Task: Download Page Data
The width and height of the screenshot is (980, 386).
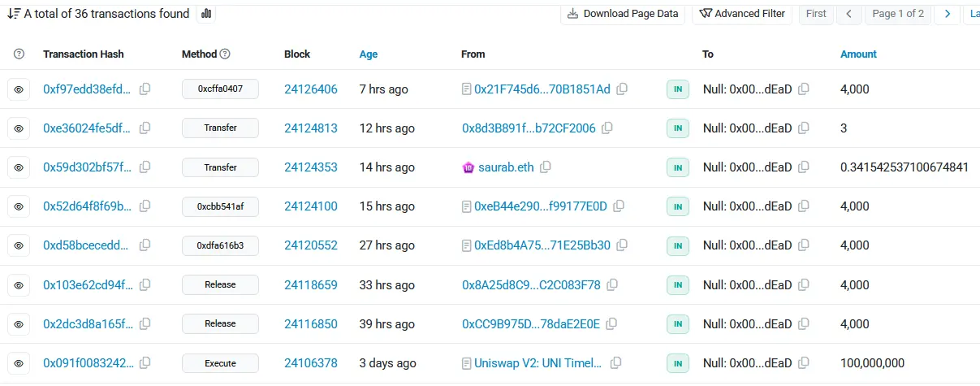Action: 623,14
